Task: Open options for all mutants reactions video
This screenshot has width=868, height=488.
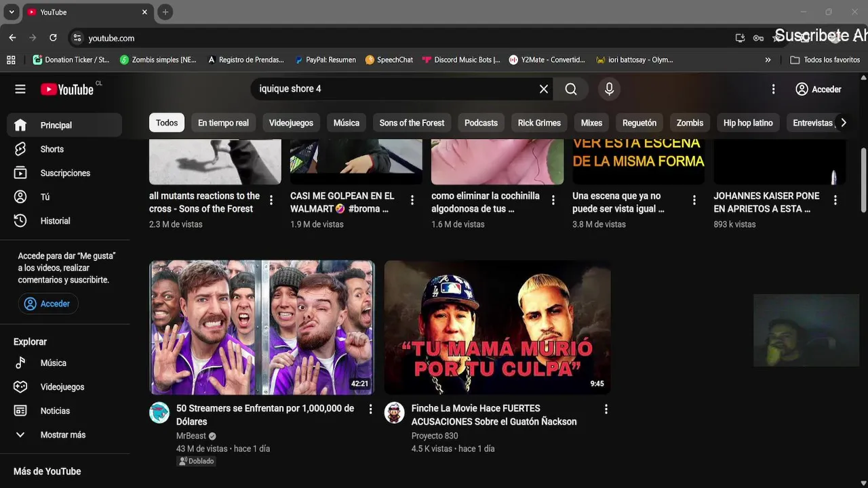Action: [271, 200]
